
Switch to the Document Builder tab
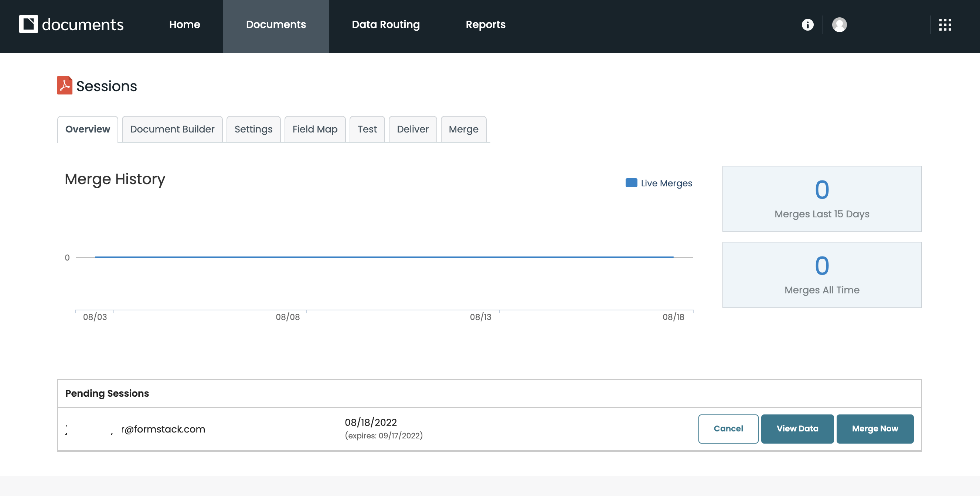coord(172,129)
